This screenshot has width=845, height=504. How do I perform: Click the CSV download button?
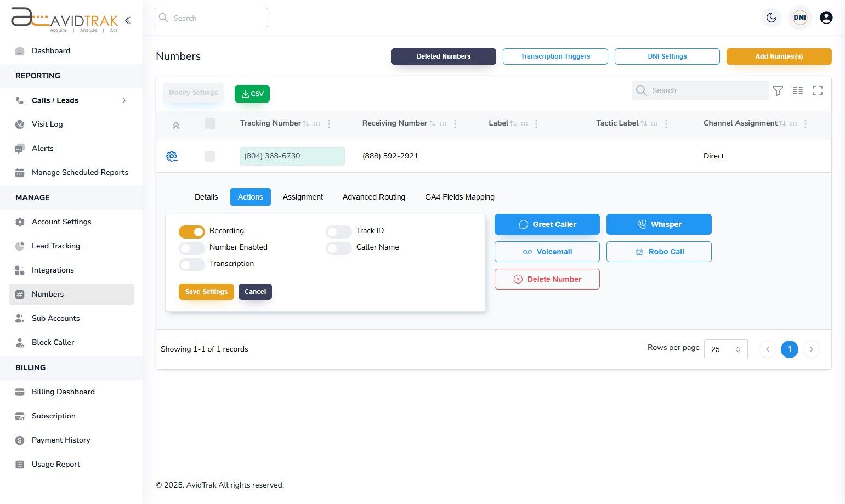tap(252, 93)
